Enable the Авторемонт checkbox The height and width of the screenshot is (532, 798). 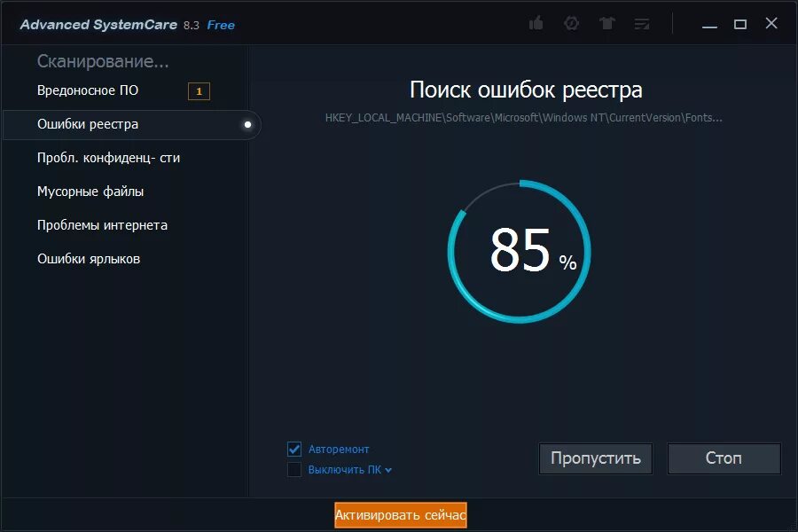click(294, 449)
